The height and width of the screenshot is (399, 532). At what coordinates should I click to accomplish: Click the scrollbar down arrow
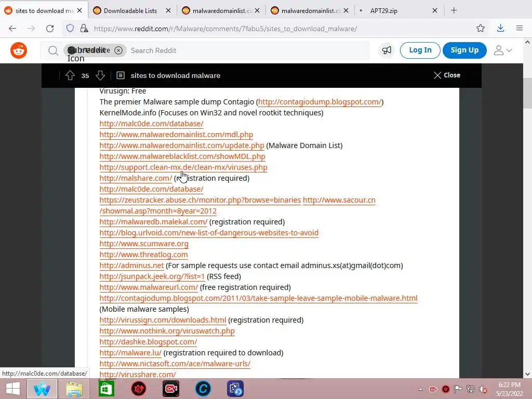528,374
